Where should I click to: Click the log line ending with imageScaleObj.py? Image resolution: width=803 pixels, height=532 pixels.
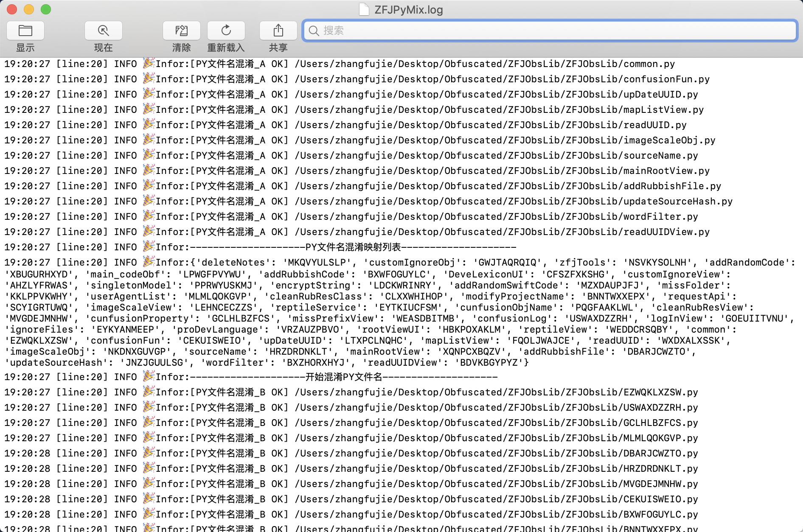pyautogui.click(x=360, y=140)
